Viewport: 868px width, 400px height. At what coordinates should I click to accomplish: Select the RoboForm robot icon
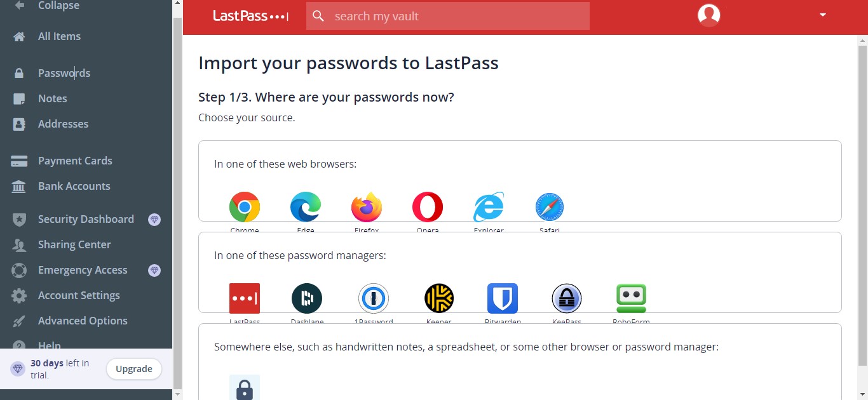(632, 298)
